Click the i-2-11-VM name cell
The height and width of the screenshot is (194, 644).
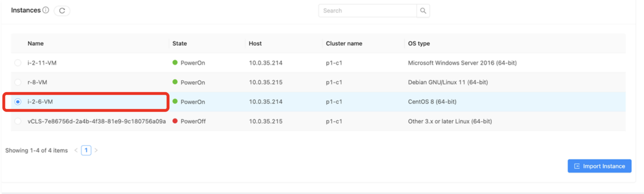click(x=42, y=63)
